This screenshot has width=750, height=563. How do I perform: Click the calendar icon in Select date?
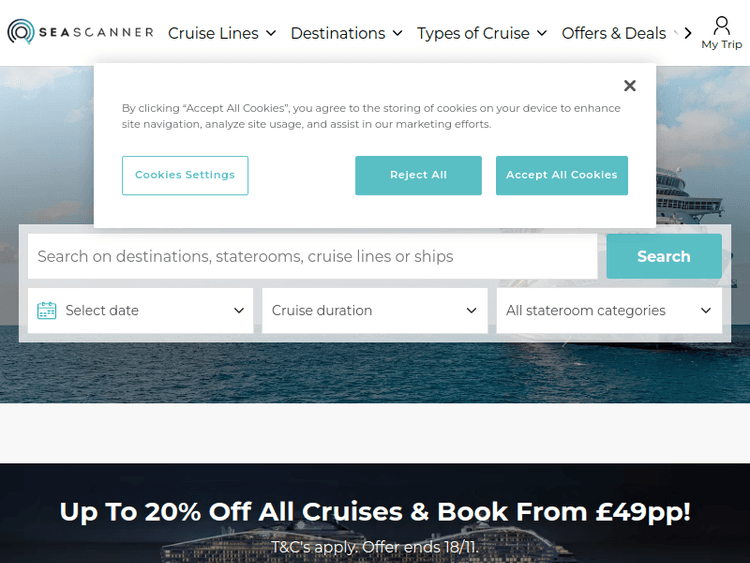(x=46, y=311)
